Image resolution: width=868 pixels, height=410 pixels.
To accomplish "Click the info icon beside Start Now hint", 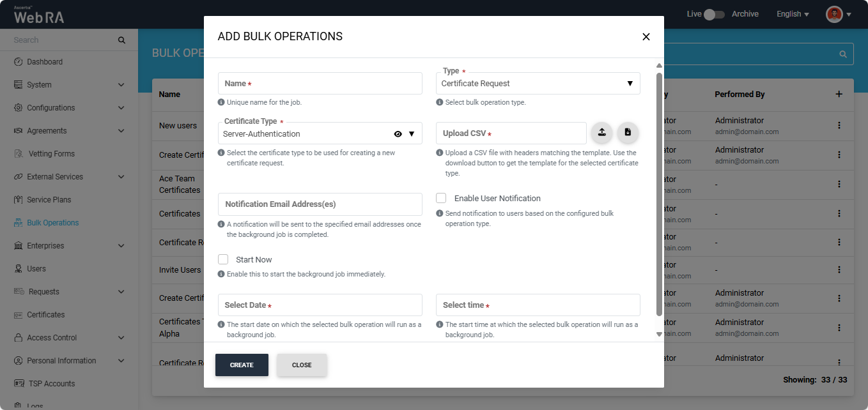I will click(221, 274).
